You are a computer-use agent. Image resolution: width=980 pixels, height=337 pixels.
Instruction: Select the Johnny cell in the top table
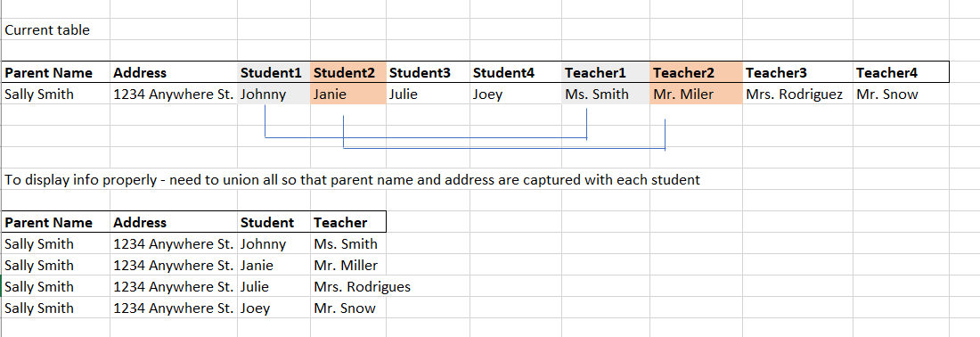[274, 94]
